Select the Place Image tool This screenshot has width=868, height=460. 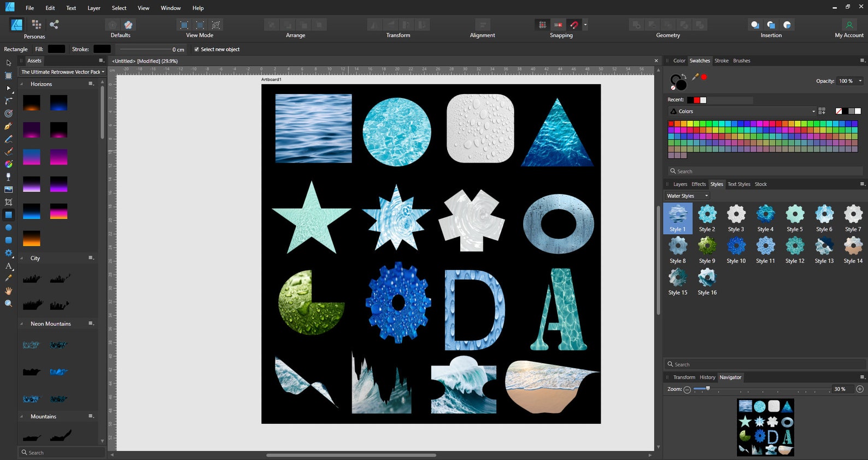click(x=8, y=189)
